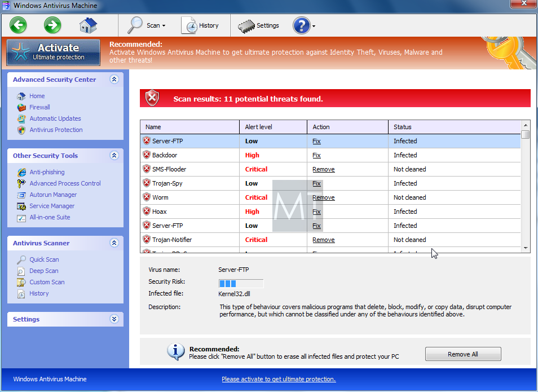The width and height of the screenshot is (538, 392).
Task: Sort threats by Name column header
Action: [x=189, y=127]
